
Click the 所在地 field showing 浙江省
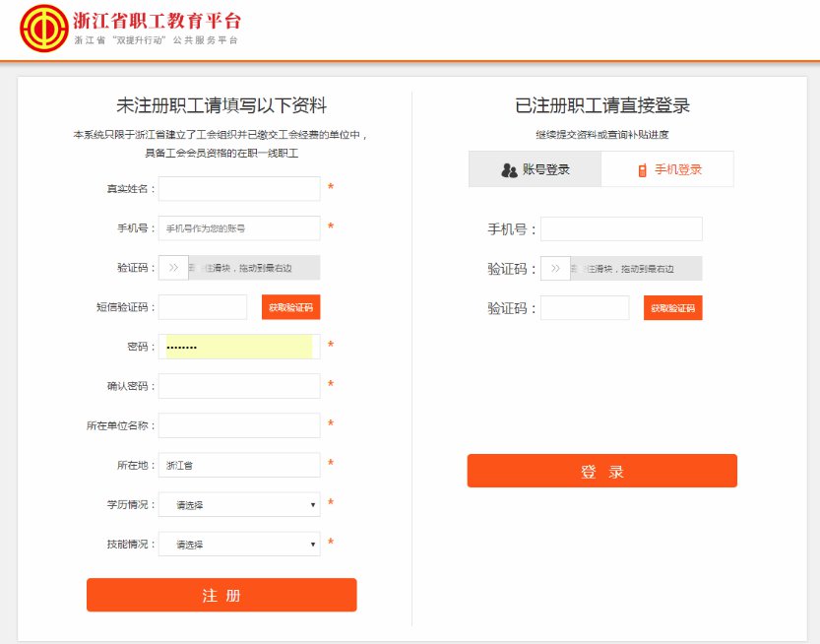pyautogui.click(x=239, y=465)
